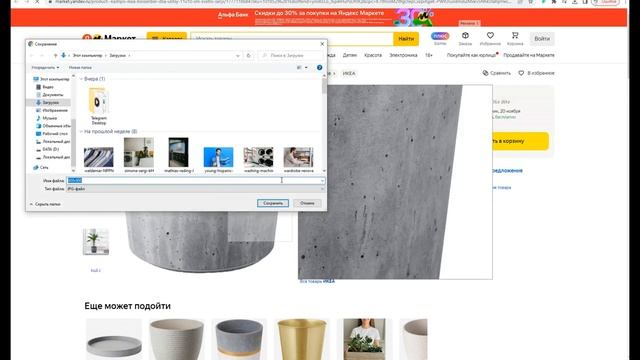Open the Детям category tab
Viewport: 640px width, 360px height.
pyautogui.click(x=350, y=55)
